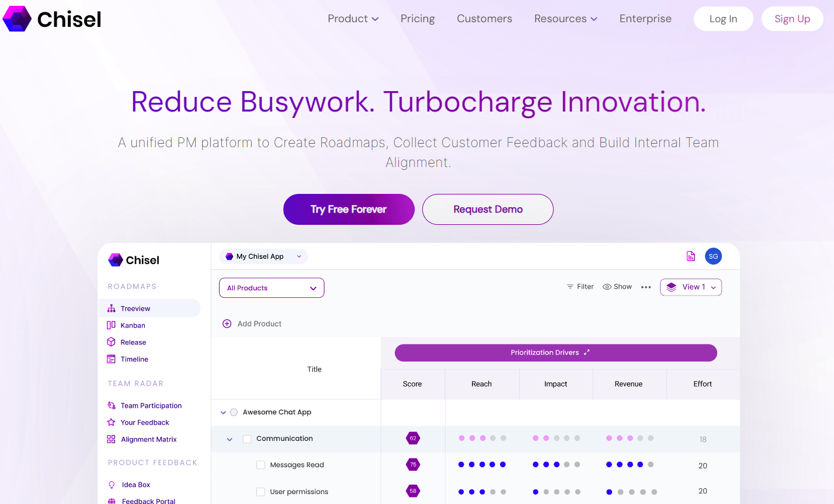This screenshot has height=504, width=834.
Task: Open the Resources menu dropdown
Action: coord(566,19)
